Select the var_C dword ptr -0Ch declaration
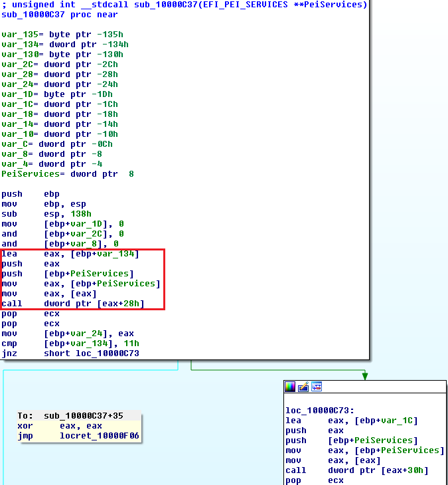The width and height of the screenshot is (448, 485). (x=57, y=144)
